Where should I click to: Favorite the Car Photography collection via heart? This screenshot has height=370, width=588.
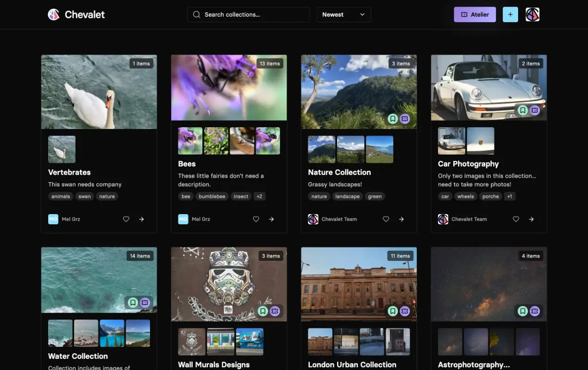coord(516,219)
